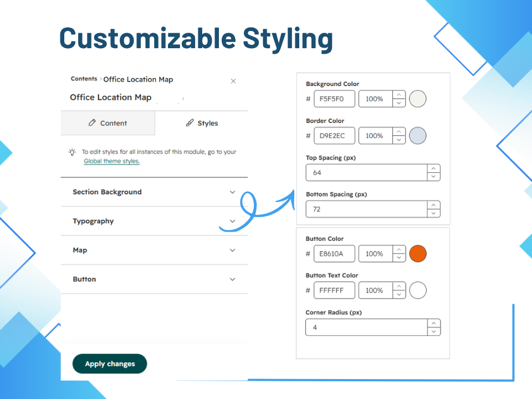Edit the Button Text Color hex field
The height and width of the screenshot is (399, 532).
[334, 290]
